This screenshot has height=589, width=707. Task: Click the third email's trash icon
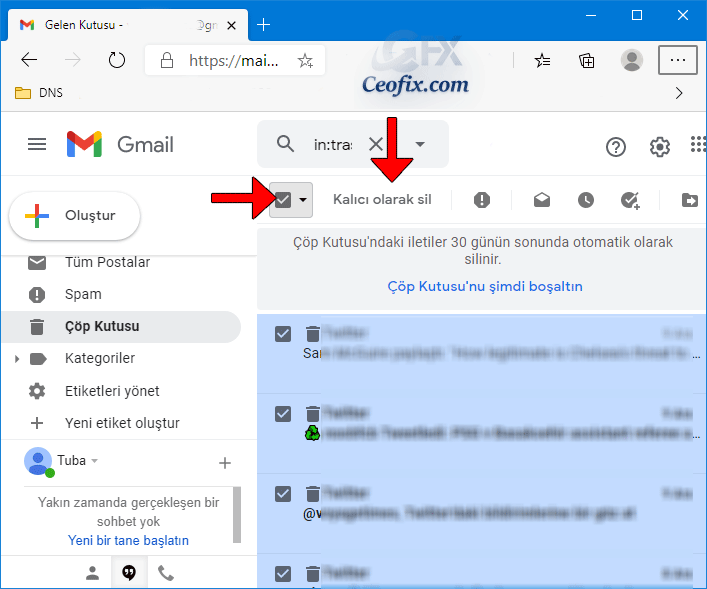313,494
